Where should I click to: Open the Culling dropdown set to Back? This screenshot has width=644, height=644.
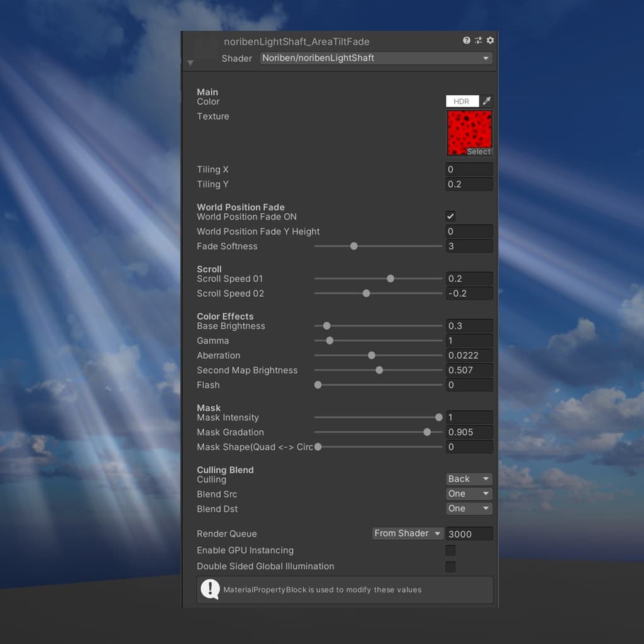click(x=469, y=479)
